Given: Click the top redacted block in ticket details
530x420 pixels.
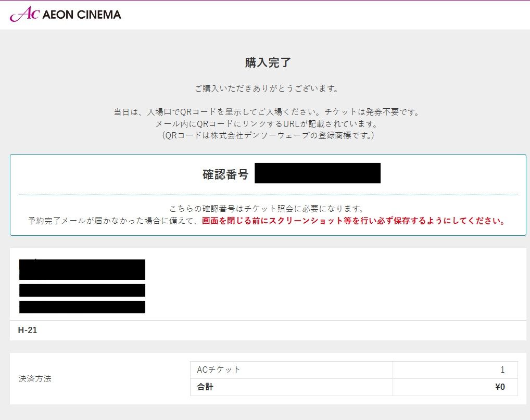Looking at the screenshot, I should point(82,269).
